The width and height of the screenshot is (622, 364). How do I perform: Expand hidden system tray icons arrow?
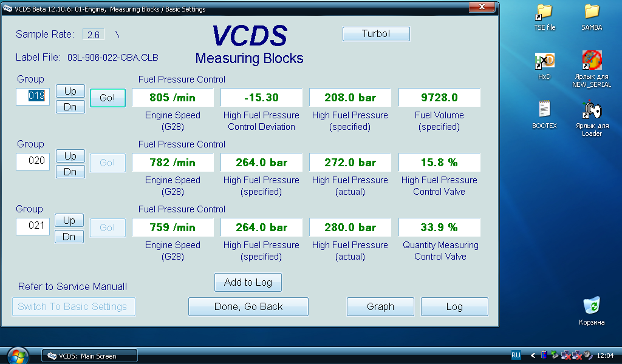click(533, 356)
